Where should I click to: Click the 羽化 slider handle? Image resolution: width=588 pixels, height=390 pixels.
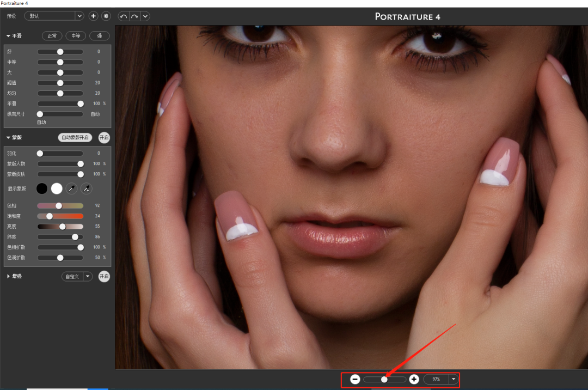point(40,154)
